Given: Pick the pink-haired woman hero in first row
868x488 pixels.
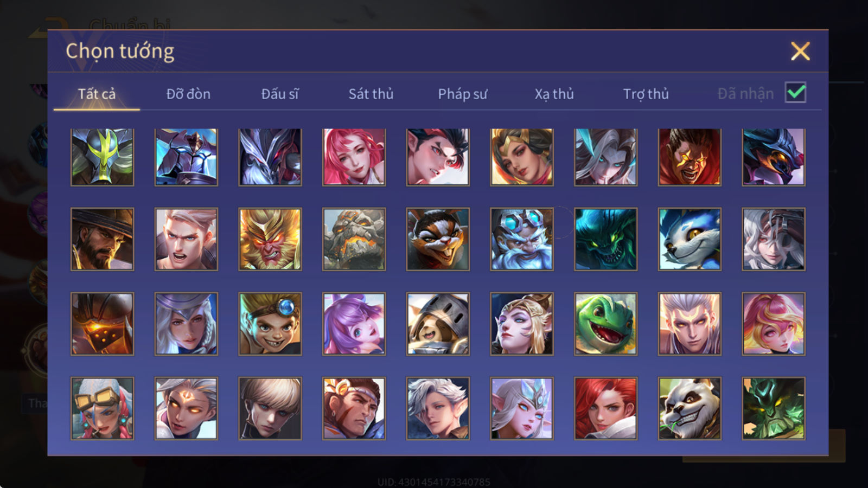Looking at the screenshot, I should point(354,157).
